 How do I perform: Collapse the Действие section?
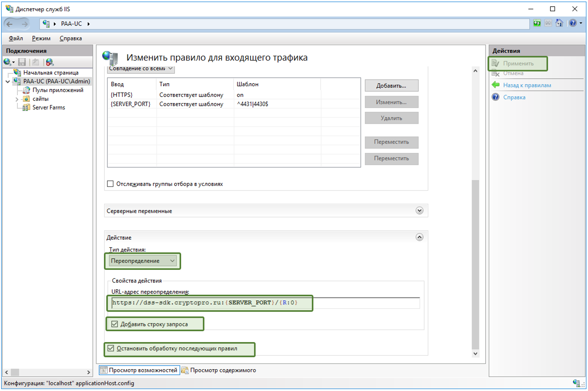click(x=419, y=237)
